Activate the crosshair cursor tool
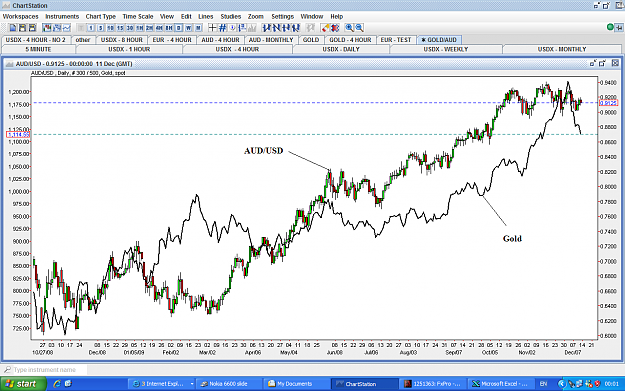 point(212,28)
